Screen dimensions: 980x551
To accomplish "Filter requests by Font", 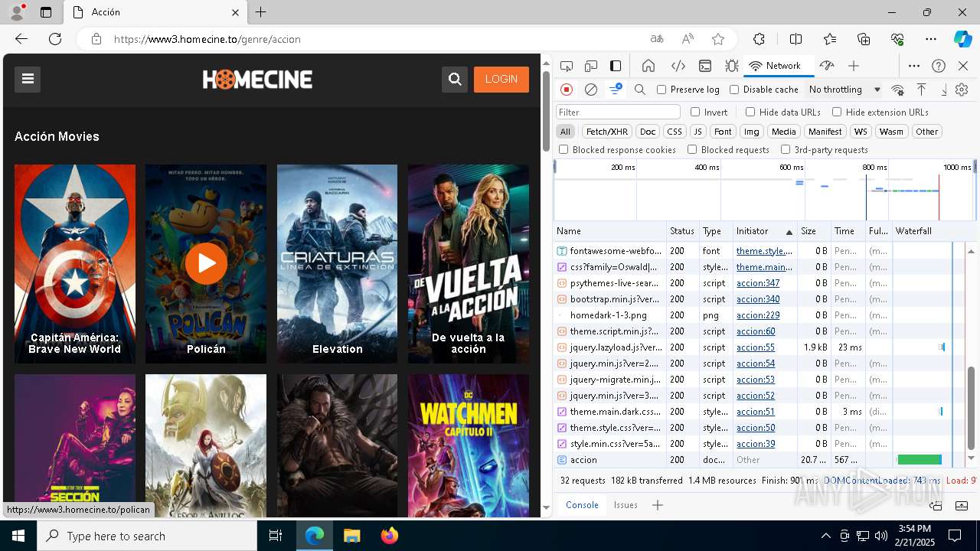I will 723,132.
